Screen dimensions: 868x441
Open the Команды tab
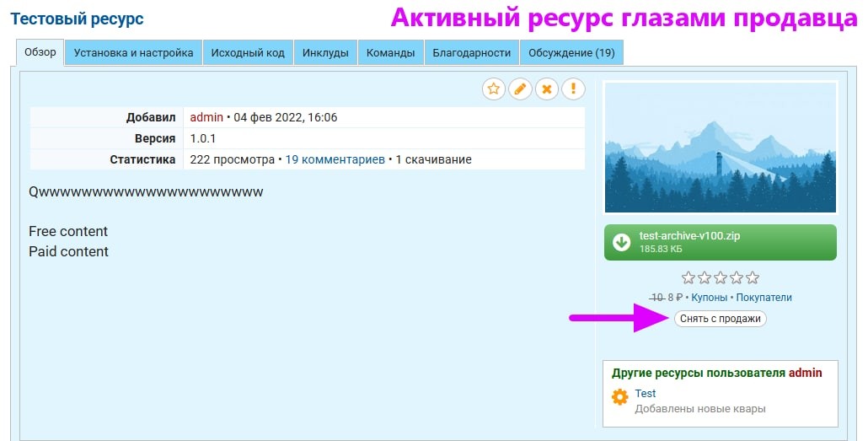point(390,52)
